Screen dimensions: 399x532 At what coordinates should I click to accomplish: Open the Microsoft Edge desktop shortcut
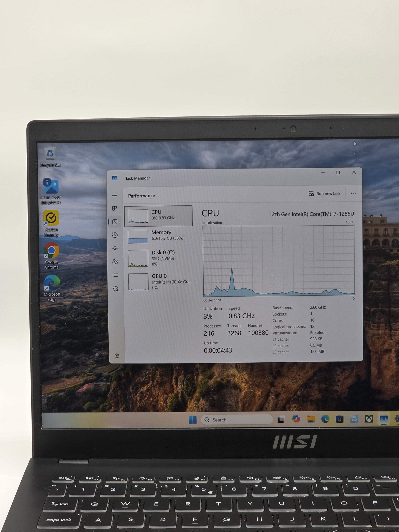[52, 288]
